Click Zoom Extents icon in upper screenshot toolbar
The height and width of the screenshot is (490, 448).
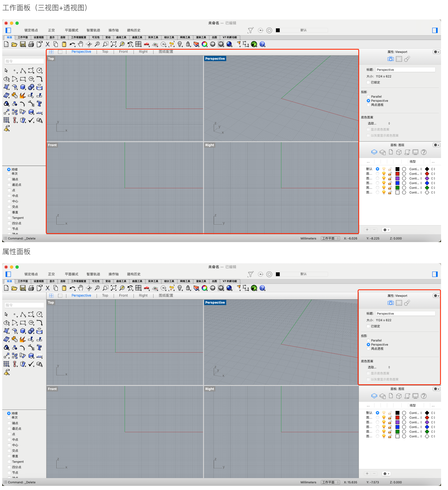coord(114,44)
